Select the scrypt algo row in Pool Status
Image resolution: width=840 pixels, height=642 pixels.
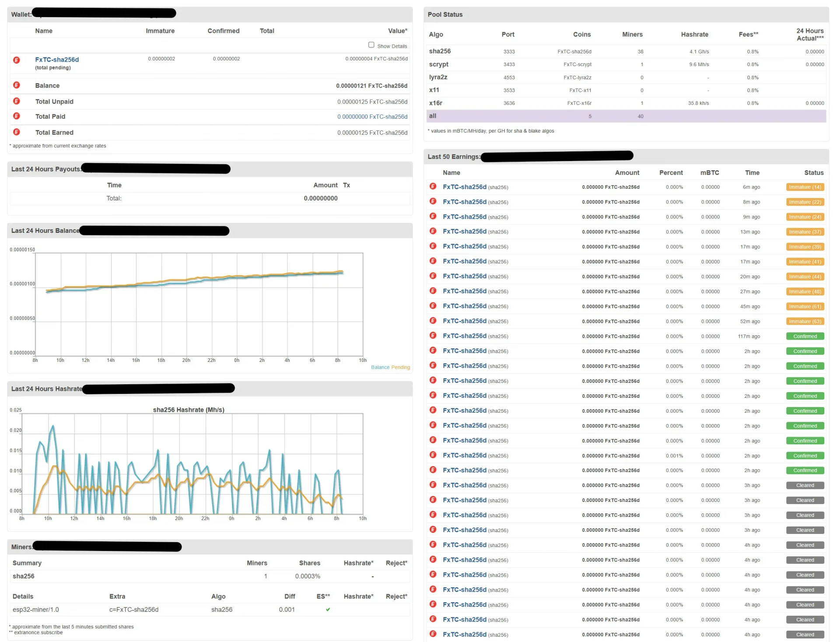click(x=438, y=64)
